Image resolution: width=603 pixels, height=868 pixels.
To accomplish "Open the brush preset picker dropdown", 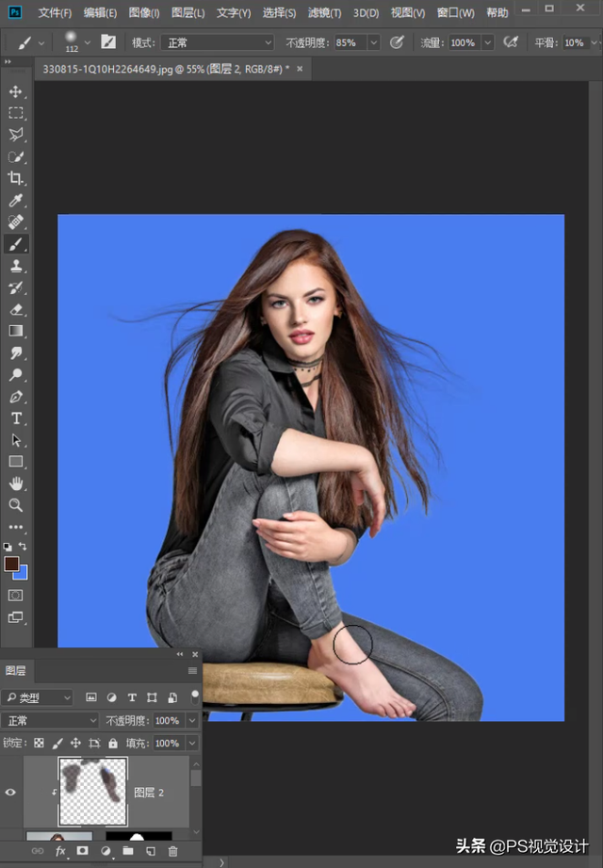I will (87, 42).
